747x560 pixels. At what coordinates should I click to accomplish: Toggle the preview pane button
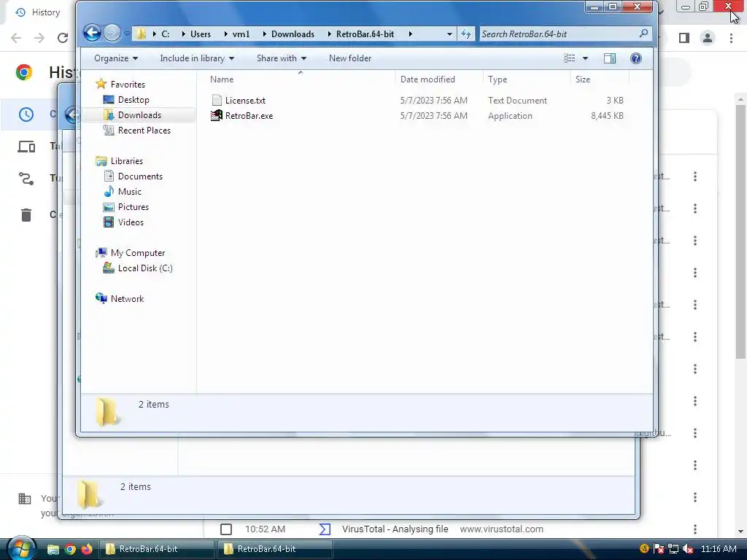(x=610, y=58)
